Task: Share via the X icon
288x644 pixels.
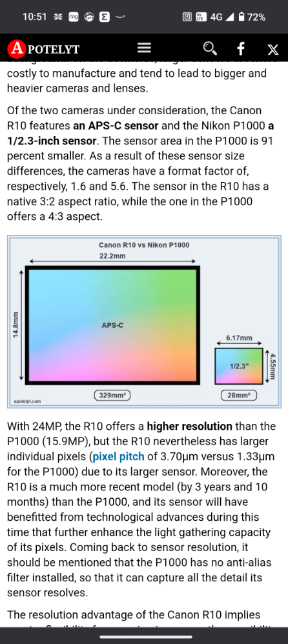Action: pyautogui.click(x=273, y=50)
